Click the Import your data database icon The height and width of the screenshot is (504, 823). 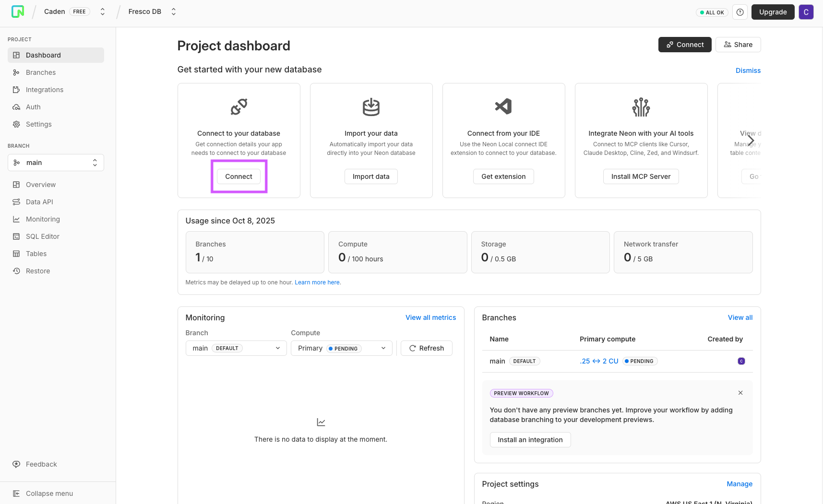click(x=371, y=107)
